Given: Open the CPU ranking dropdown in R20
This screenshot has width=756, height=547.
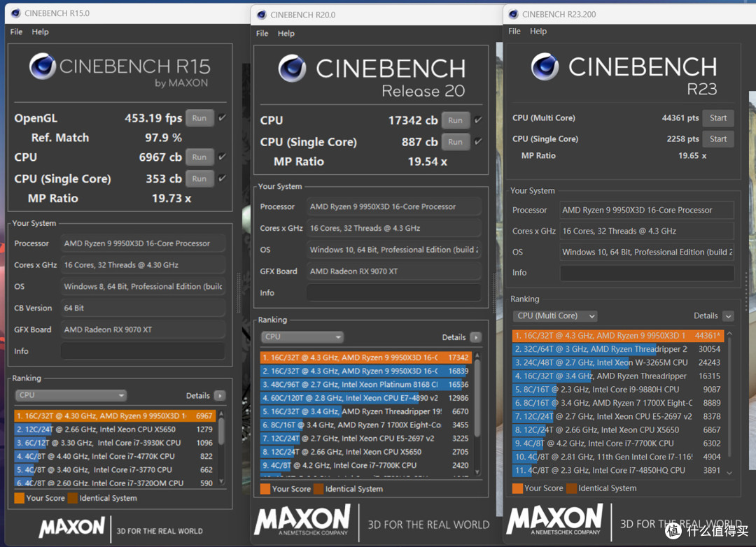Looking at the screenshot, I should click(302, 337).
